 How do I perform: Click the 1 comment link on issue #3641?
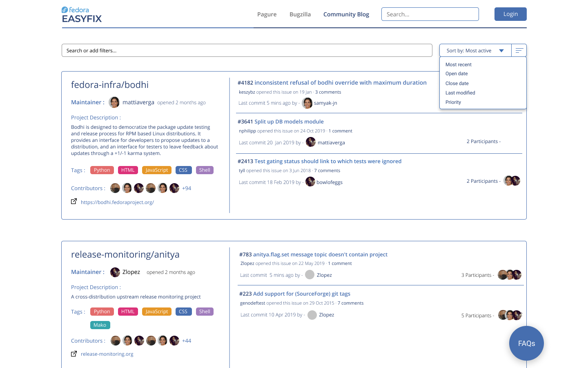[x=340, y=131]
